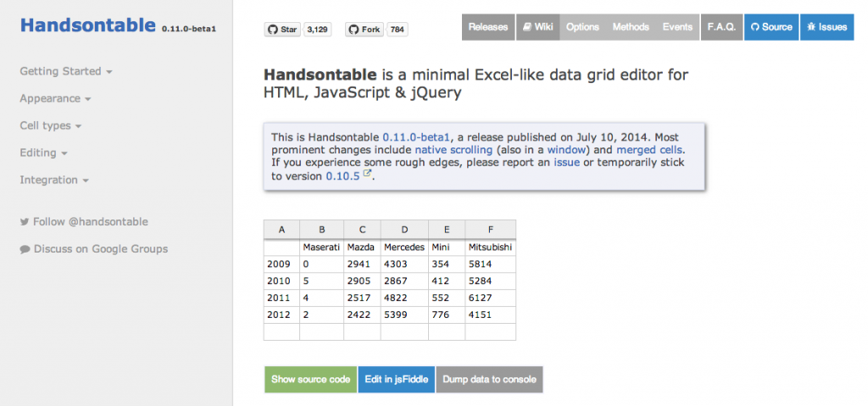The width and height of the screenshot is (868, 406).
Task: Select the 2012 row cell
Action: coord(281,315)
